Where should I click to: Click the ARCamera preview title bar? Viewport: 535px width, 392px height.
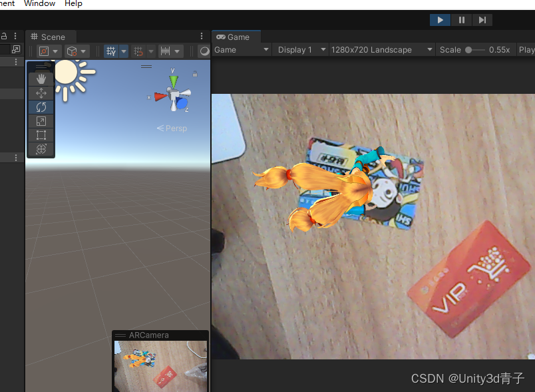(x=160, y=335)
